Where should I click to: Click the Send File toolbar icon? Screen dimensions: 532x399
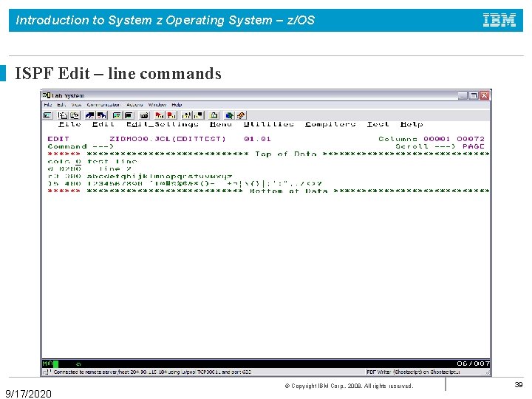point(90,115)
